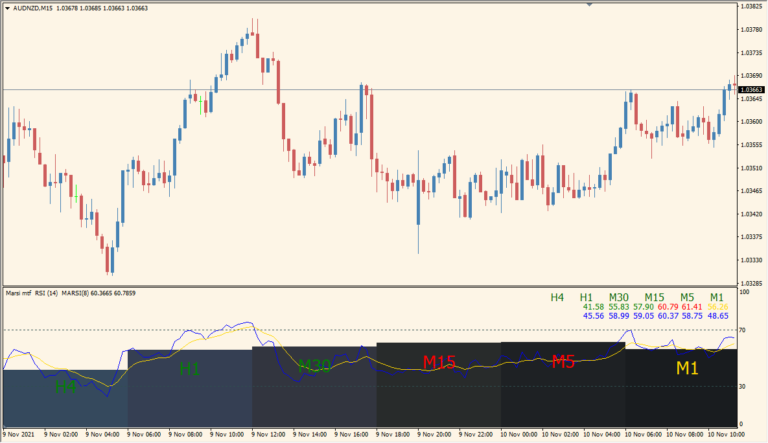768x443 pixels.
Task: Select the current price label 1.03663
Action: [x=750, y=90]
